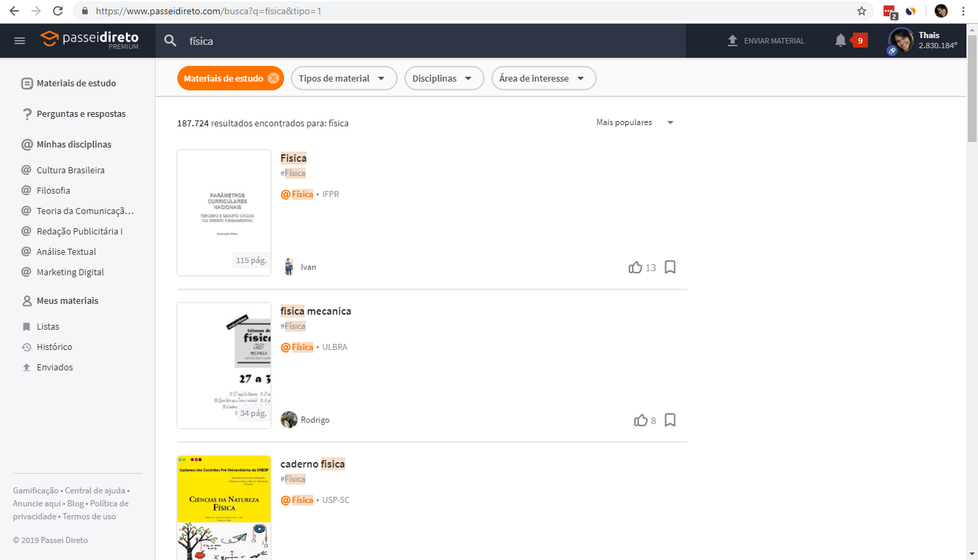Screen dimensions: 978x560
Task: Open Teoria da Comunicação discipline
Action: (85, 211)
